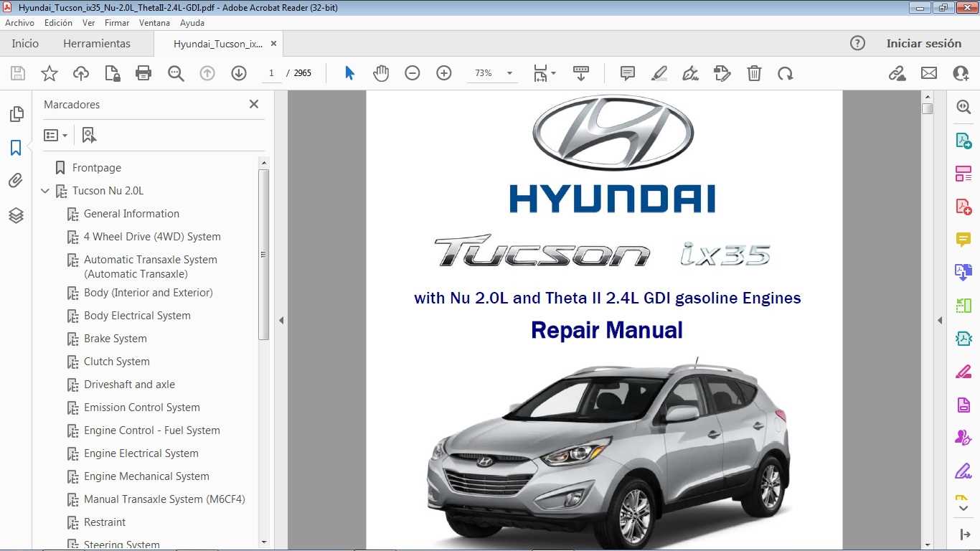
Task: Close the Hyundai_Tucson document tab
Action: point(273,43)
